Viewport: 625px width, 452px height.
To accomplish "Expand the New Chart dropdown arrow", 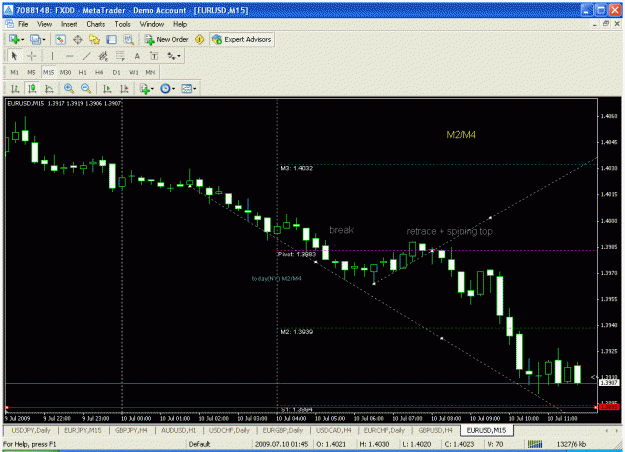I will 22,39.
